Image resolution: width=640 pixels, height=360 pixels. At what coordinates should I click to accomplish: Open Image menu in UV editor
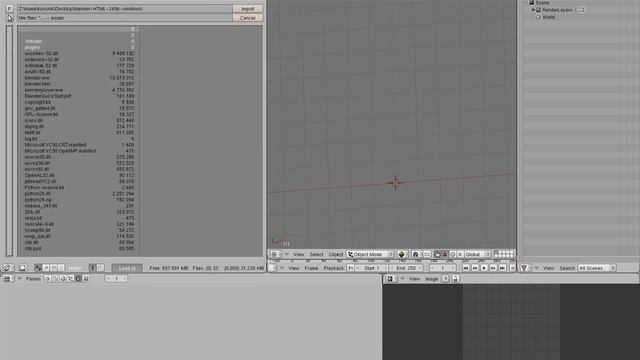pos(431,279)
